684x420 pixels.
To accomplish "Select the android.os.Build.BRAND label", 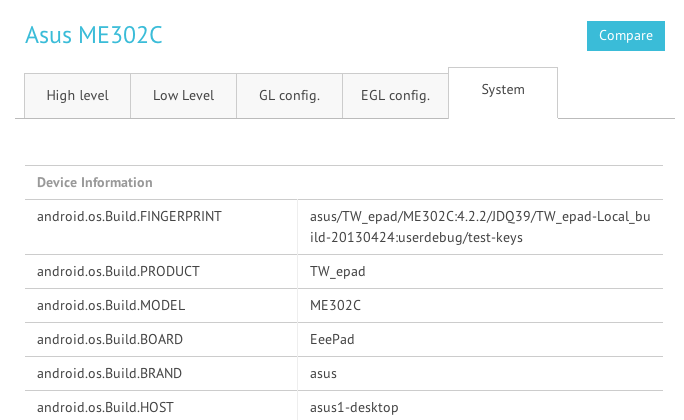I will (x=111, y=374).
